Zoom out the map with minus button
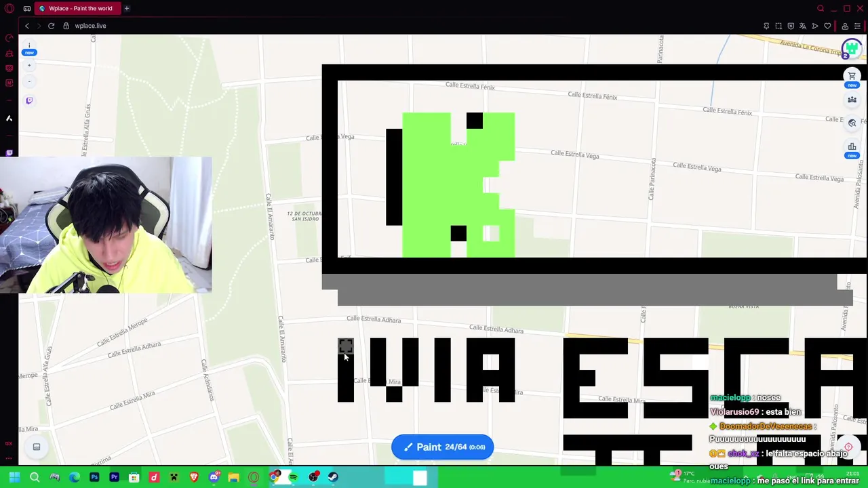Viewport: 868px width, 488px height. coord(29,82)
